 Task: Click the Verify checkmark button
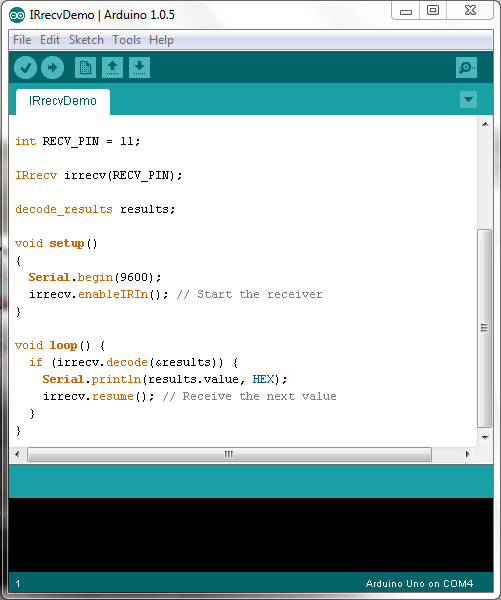[x=25, y=68]
